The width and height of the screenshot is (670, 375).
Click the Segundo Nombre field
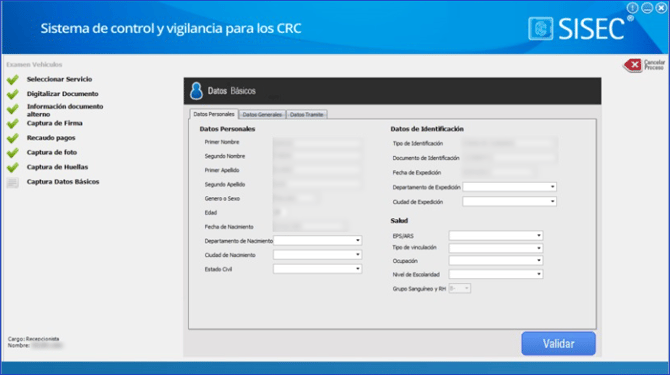click(317, 156)
